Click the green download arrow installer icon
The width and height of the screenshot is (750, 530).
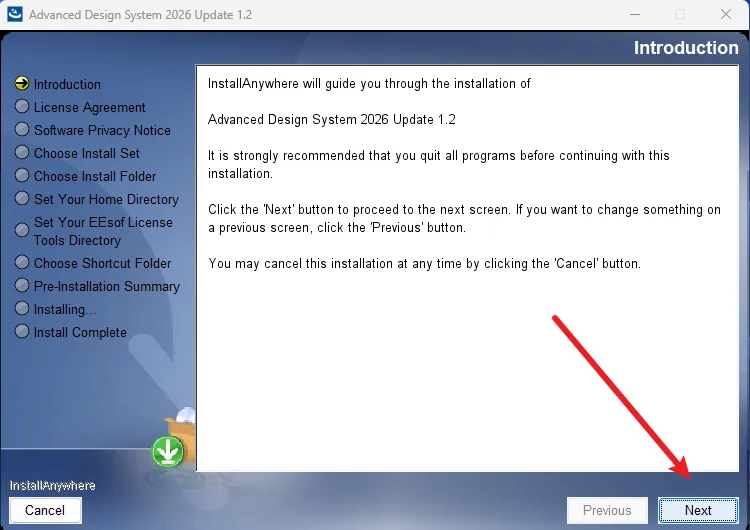(x=168, y=452)
